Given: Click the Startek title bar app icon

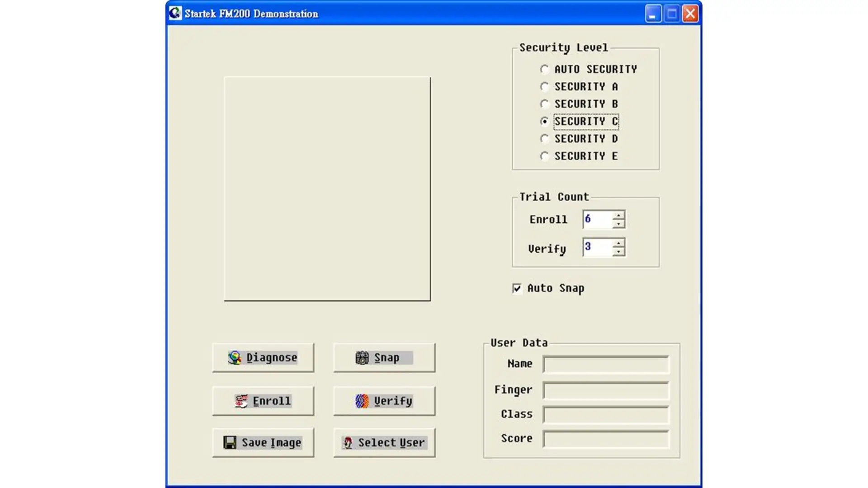Looking at the screenshot, I should [175, 13].
